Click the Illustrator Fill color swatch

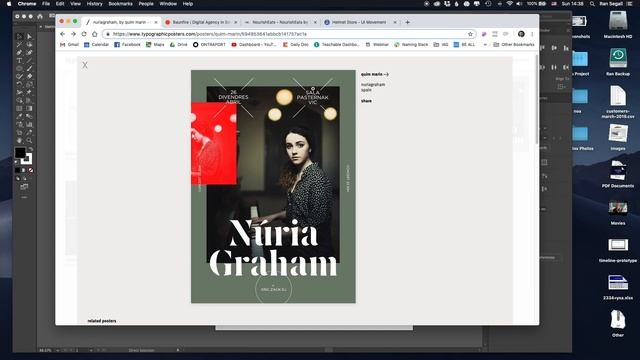pyautogui.click(x=20, y=153)
